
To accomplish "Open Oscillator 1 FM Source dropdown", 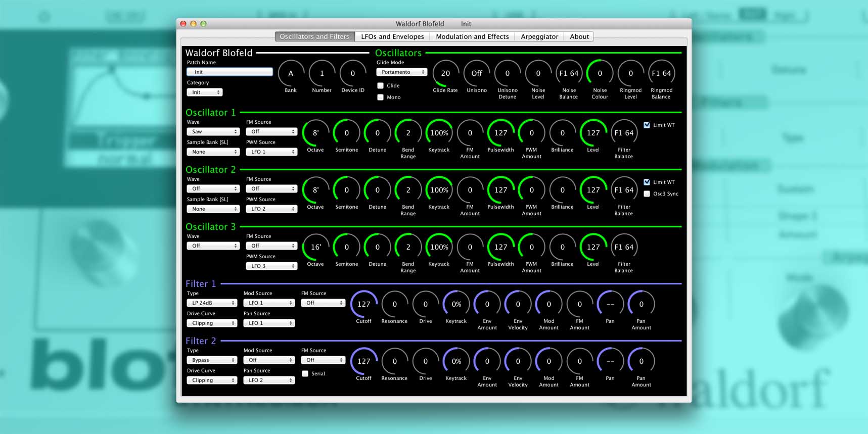I will (x=271, y=131).
